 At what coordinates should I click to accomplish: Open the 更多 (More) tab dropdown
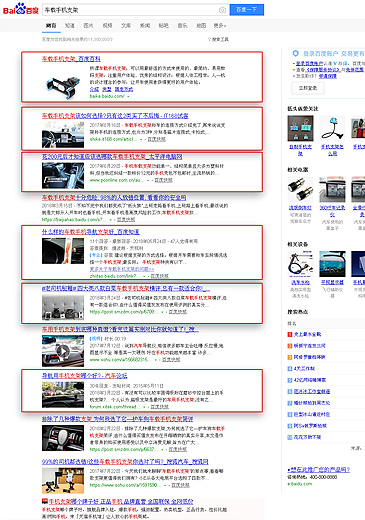[220, 25]
